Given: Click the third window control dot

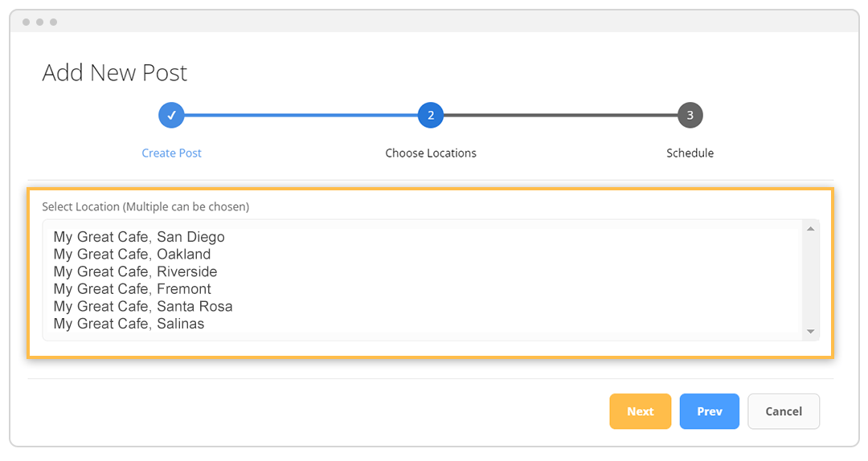Looking at the screenshot, I should [x=52, y=22].
